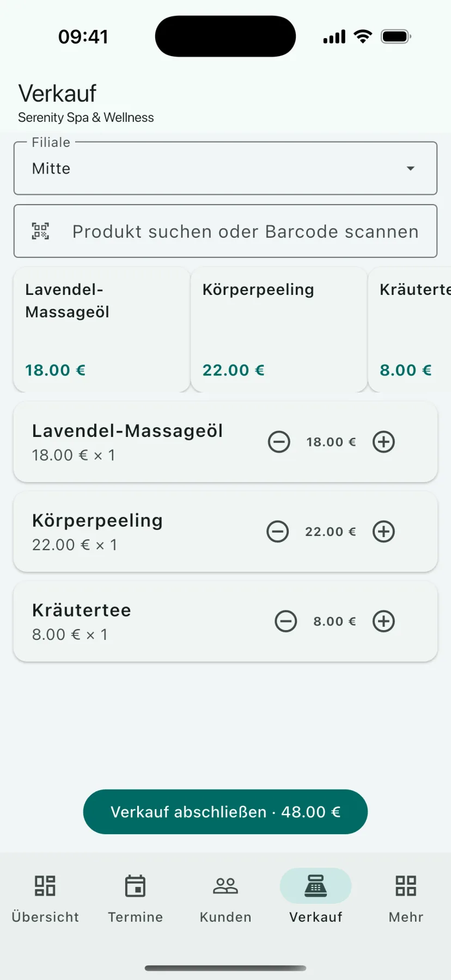Open the Mehr tab

click(406, 897)
